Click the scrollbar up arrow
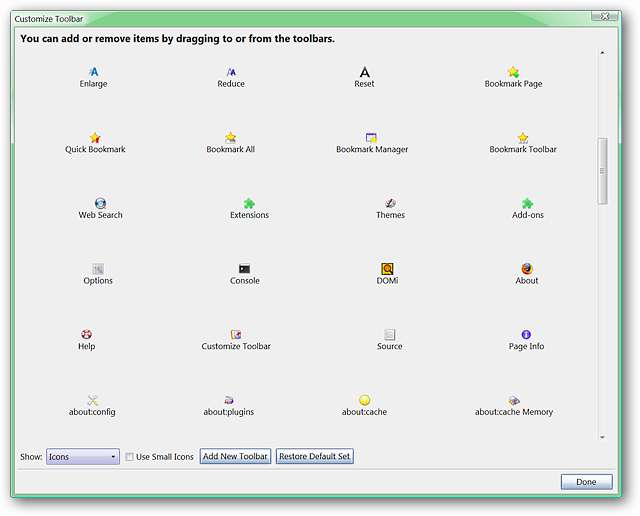Viewport: 640px width, 516px height. 602,53
